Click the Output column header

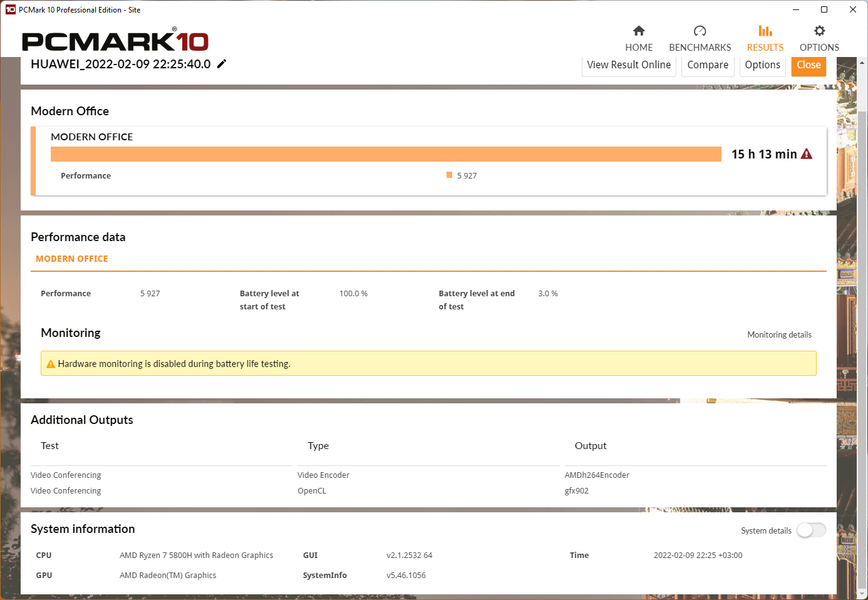point(590,446)
